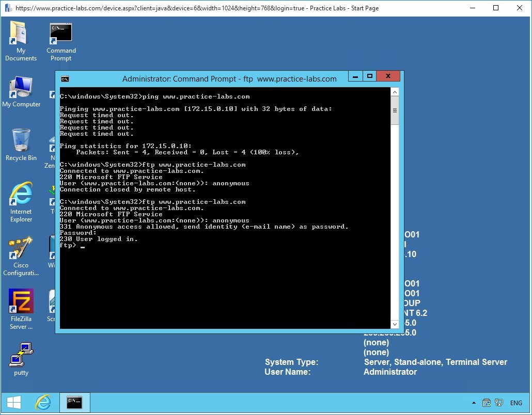This screenshot has height=415, width=532.
Task: Click the ftp> prompt input area
Action: [x=83, y=245]
